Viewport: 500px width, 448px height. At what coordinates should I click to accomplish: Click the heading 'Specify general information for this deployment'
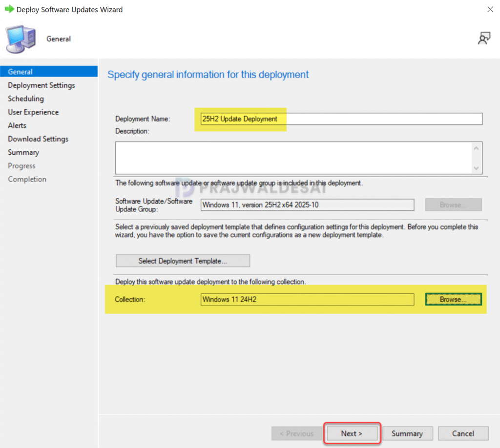(208, 75)
